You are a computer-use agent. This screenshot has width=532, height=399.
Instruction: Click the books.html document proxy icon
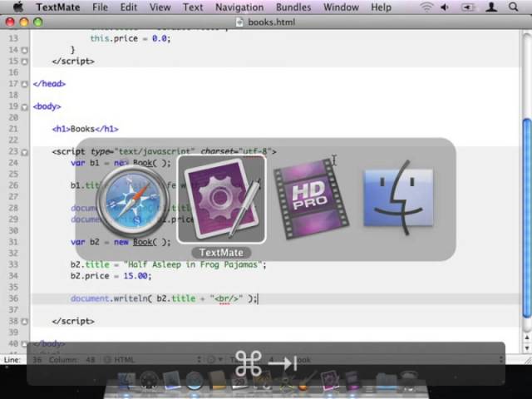tap(239, 22)
